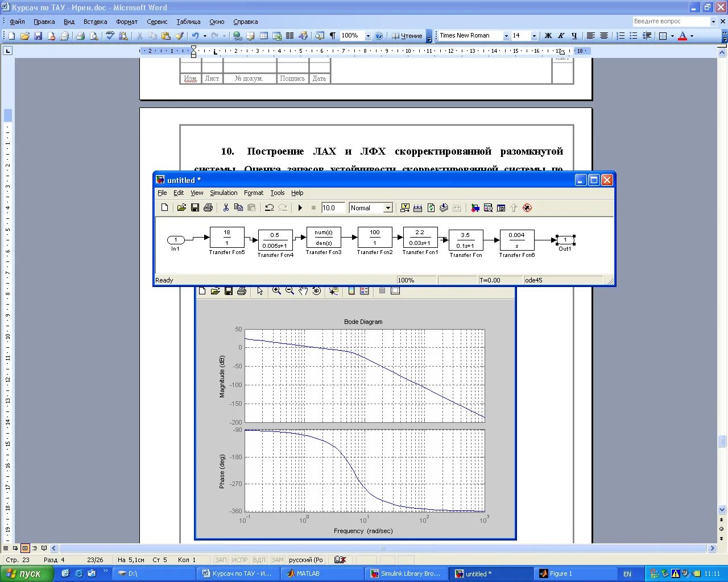Viewport: 728px width, 582px height.
Task: Click the simulation stop time field
Action: point(333,208)
